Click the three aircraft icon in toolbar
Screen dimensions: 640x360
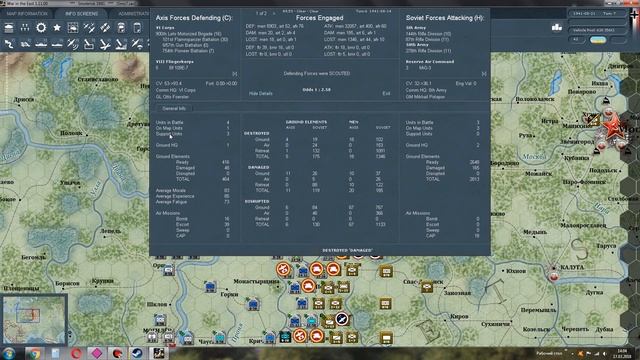(89, 28)
